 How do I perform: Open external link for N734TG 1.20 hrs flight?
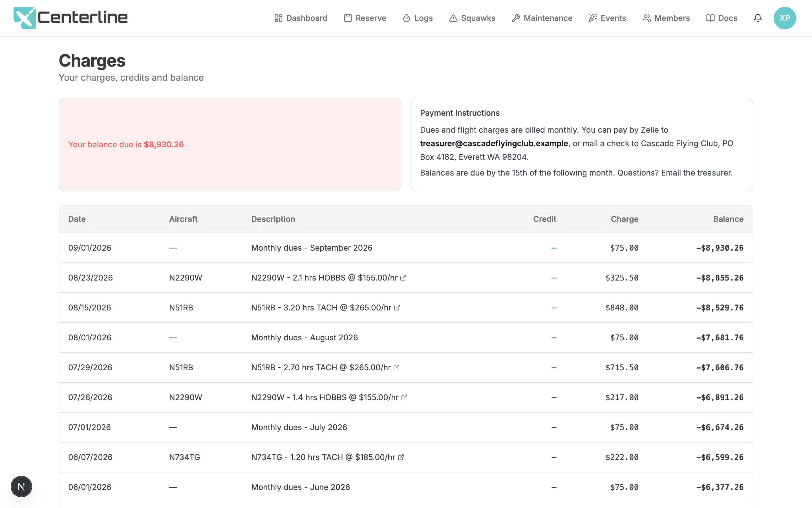pos(401,457)
